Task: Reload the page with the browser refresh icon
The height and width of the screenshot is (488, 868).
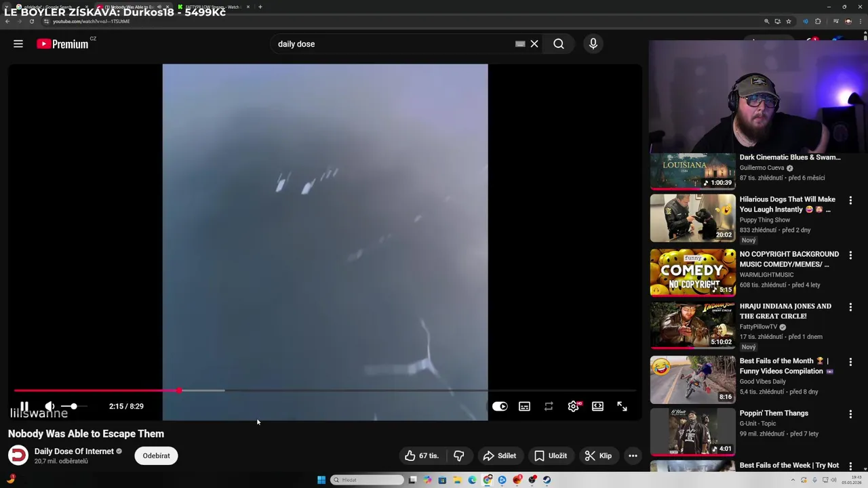Action: pyautogui.click(x=31, y=21)
